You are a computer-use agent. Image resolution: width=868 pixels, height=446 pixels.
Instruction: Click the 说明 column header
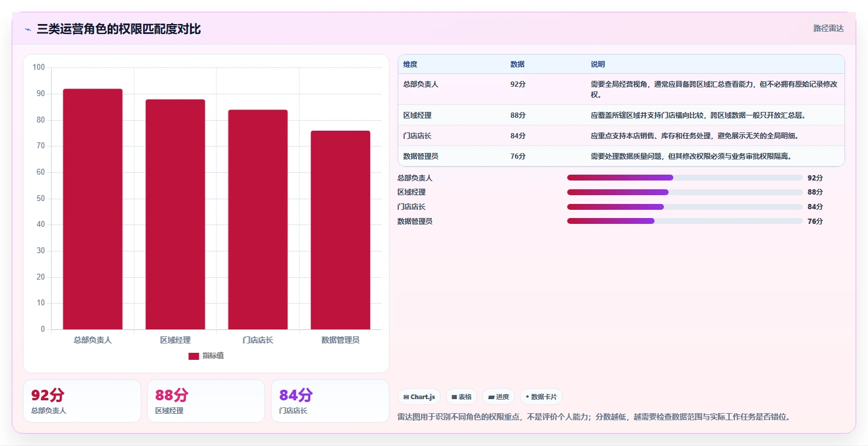[x=598, y=64]
